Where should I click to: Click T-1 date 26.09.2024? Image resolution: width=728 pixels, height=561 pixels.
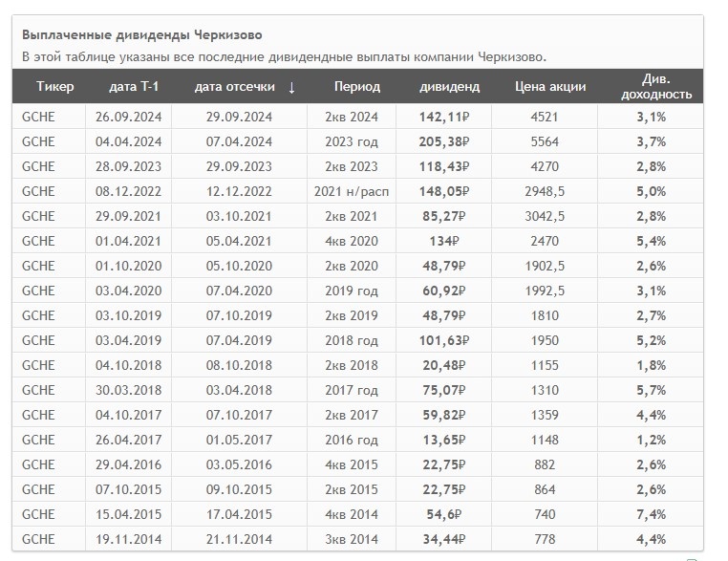pyautogui.click(x=129, y=117)
